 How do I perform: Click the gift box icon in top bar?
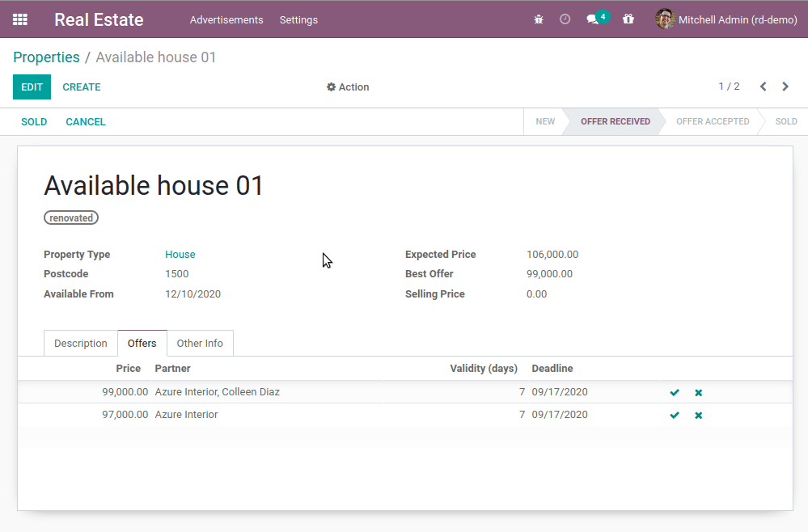point(628,19)
